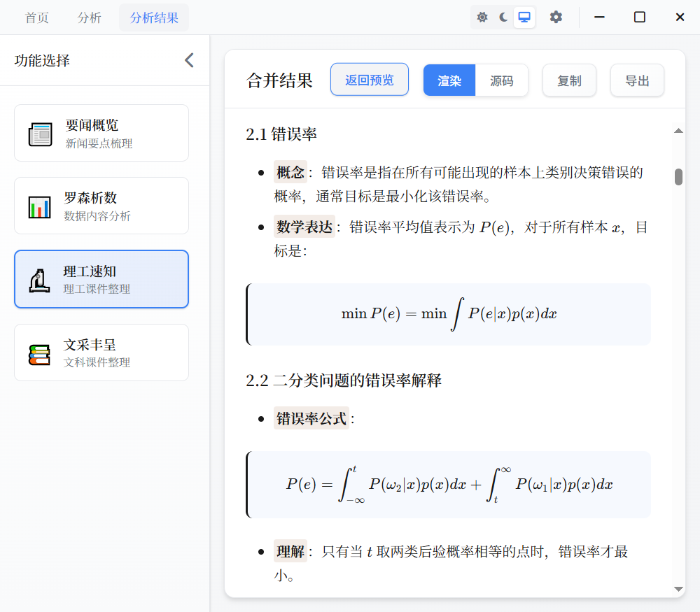The height and width of the screenshot is (612, 700).
Task: Copy results using the 复制 button
Action: (x=569, y=80)
